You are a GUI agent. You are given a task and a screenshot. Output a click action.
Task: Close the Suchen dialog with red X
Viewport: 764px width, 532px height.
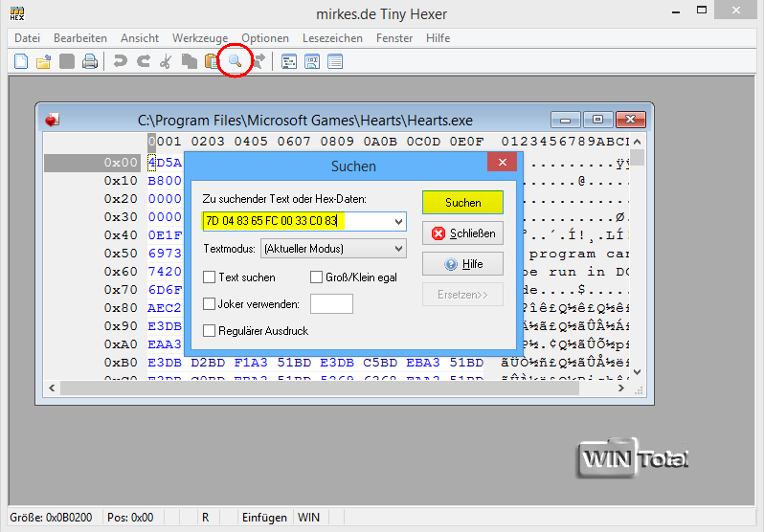click(503, 163)
